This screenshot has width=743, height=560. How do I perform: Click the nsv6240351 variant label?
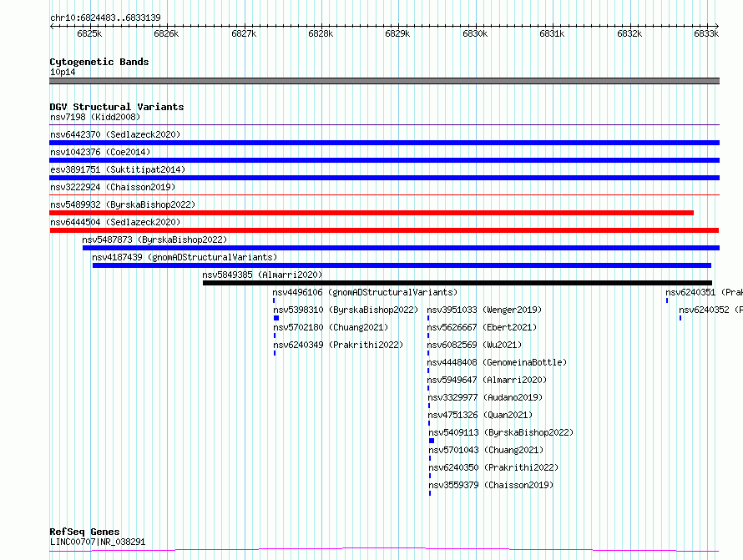pos(704,292)
